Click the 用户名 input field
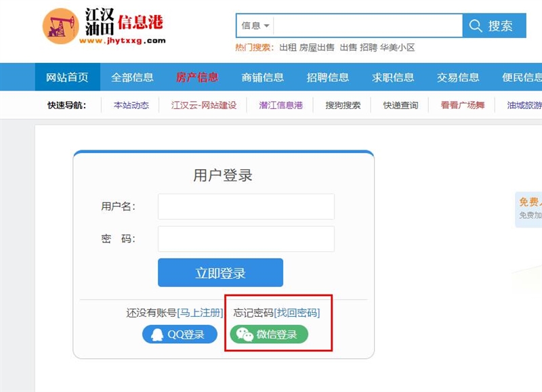The height and width of the screenshot is (392, 542). pos(246,206)
